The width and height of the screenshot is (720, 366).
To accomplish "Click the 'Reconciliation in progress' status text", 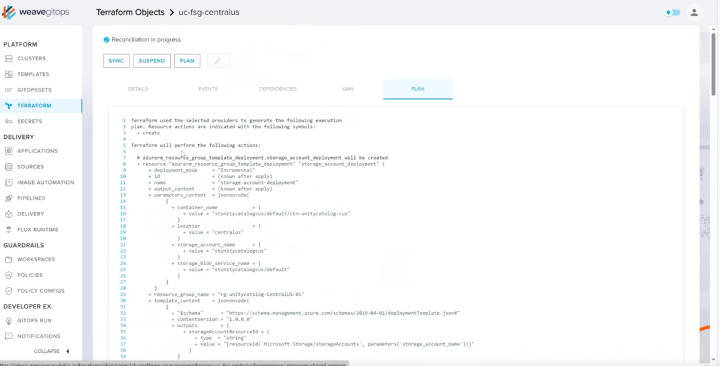I will coord(146,40).
